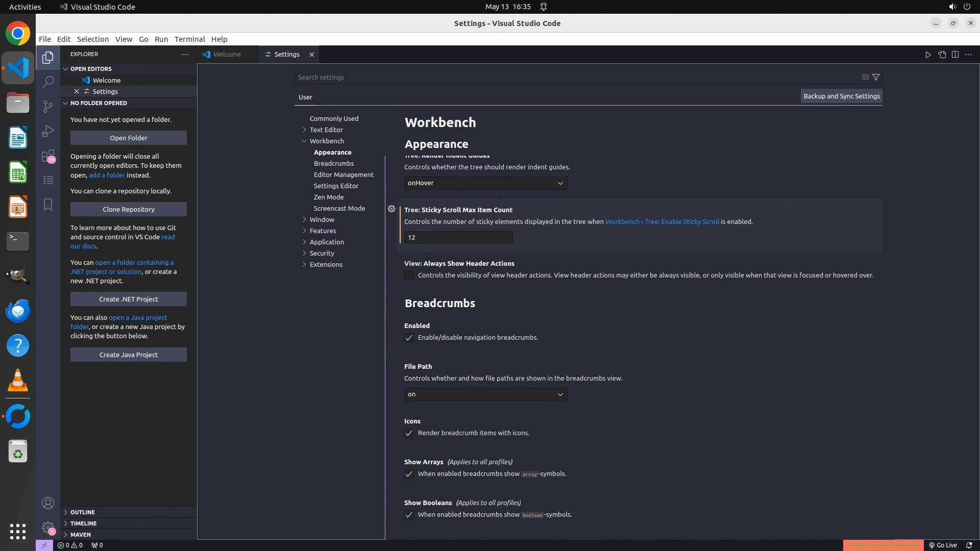Open the Source Control view

tap(48, 106)
